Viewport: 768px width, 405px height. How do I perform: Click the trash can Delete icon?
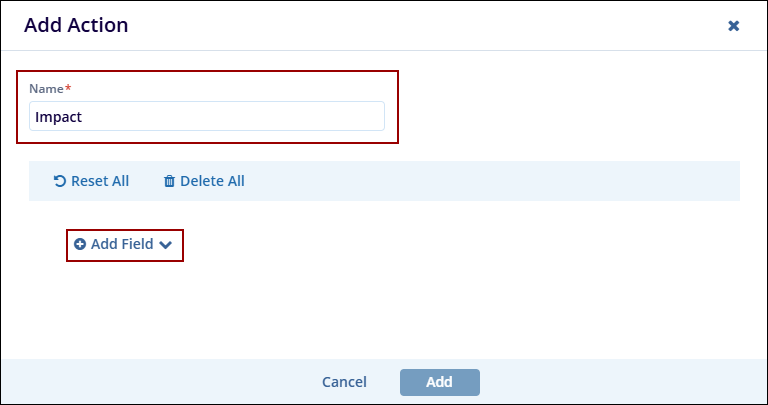click(x=169, y=182)
